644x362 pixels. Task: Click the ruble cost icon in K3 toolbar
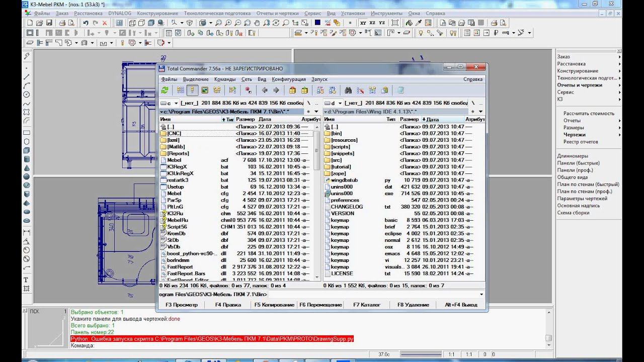tap(496, 33)
